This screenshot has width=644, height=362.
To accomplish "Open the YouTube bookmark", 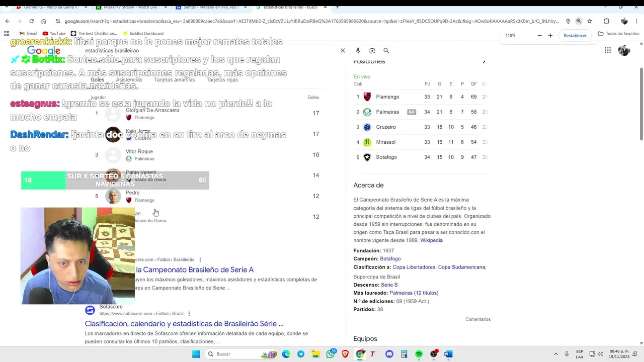I will pos(54,34).
